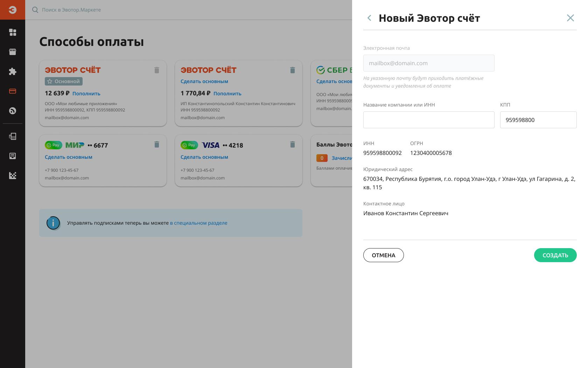
Task: Click +7 900 123-45-67 on the MIR card
Action: 62,170
